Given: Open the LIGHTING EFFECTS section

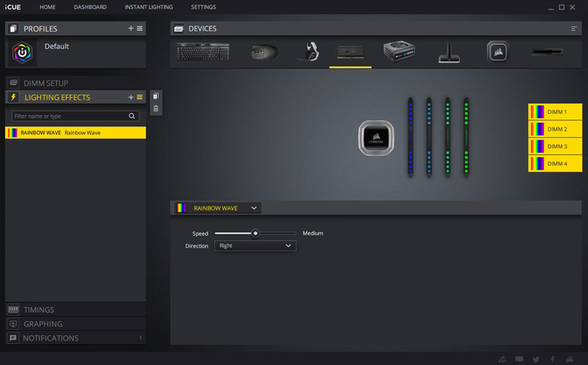Looking at the screenshot, I should click(75, 97).
